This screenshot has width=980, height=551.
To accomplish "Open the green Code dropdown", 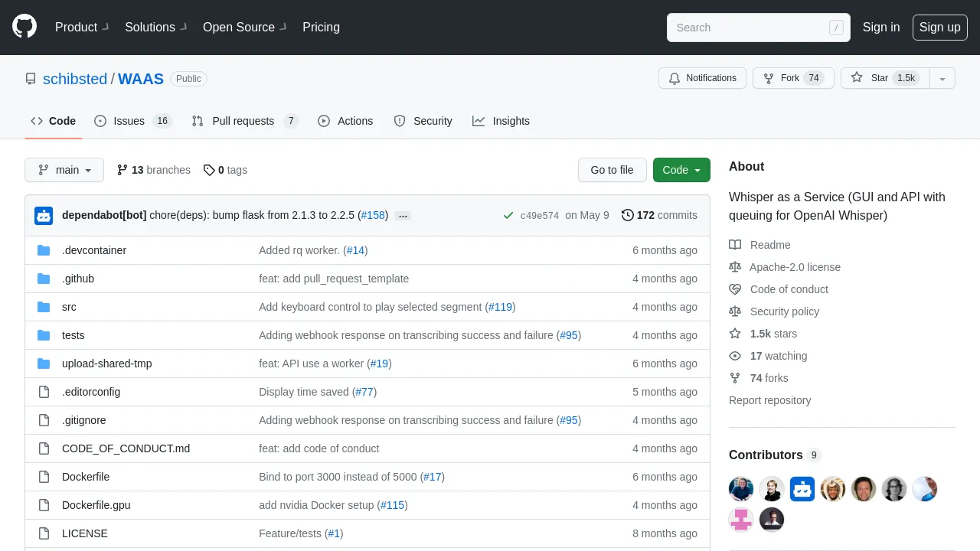I will point(681,170).
